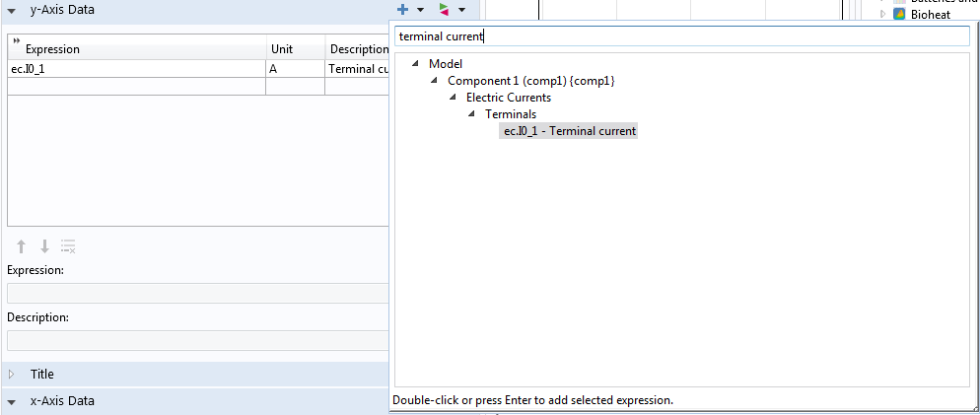Select the ec.I0_1 expression table cell
980x415 pixels.
coord(136,69)
